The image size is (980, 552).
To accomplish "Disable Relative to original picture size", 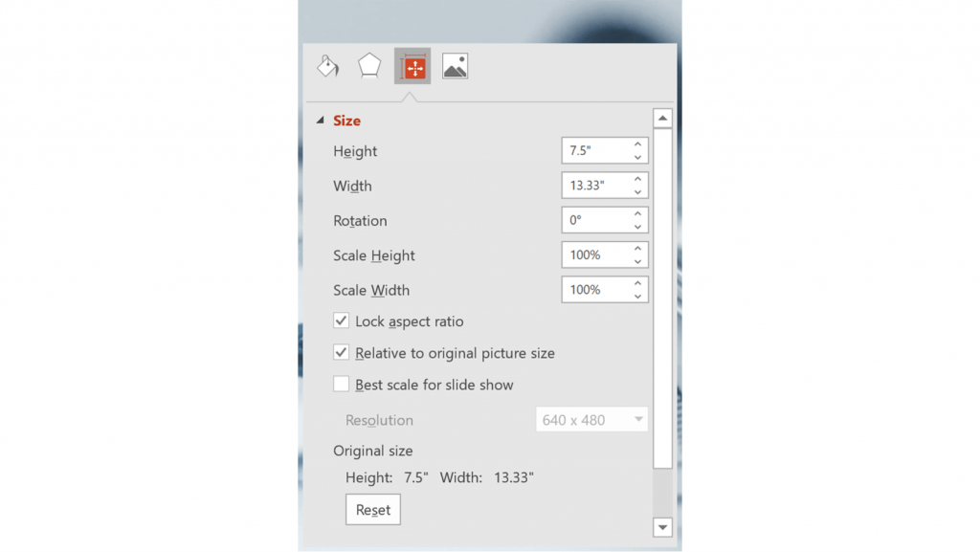I will tap(341, 352).
